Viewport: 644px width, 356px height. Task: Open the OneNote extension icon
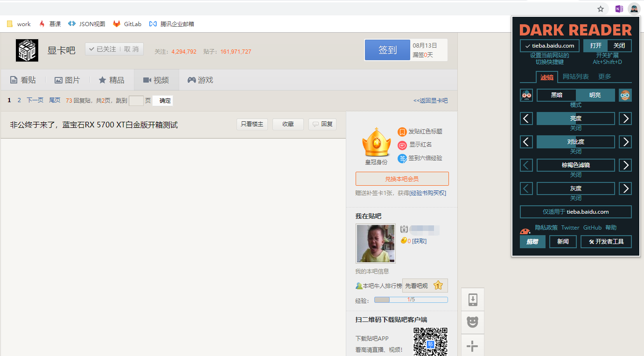(x=619, y=9)
